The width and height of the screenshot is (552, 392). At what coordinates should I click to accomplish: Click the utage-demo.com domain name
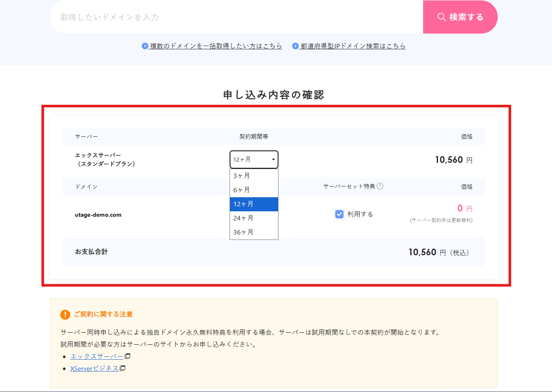pos(98,215)
